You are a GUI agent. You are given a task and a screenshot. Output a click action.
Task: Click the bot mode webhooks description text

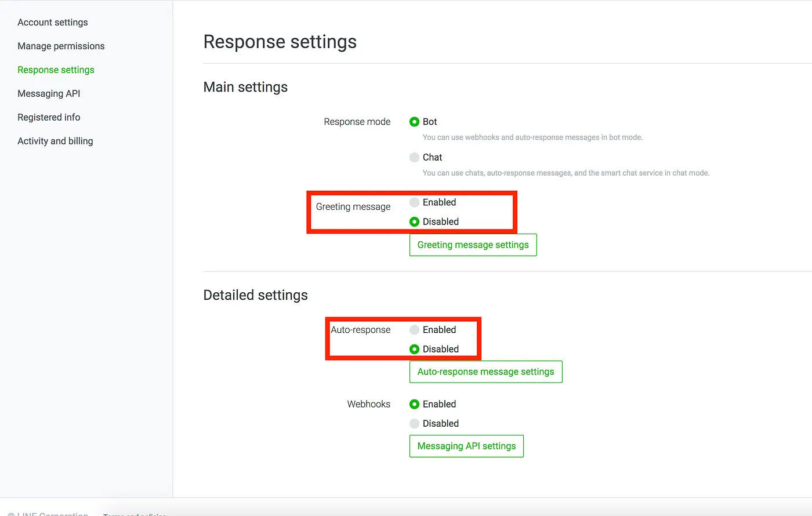point(532,137)
